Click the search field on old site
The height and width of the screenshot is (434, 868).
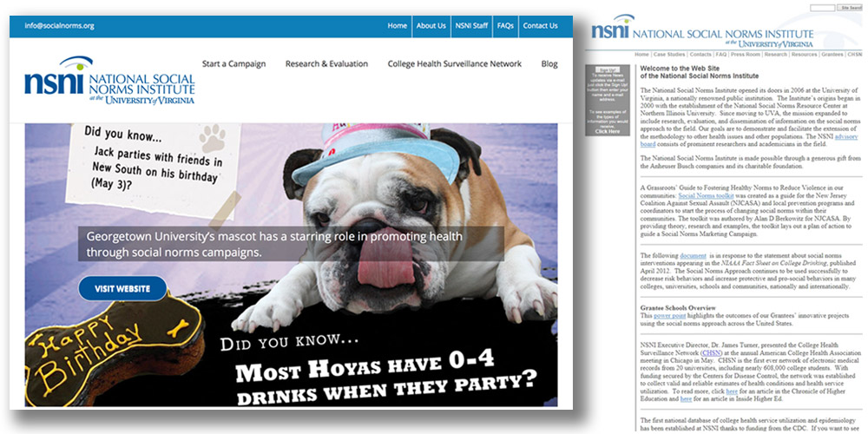tap(822, 9)
